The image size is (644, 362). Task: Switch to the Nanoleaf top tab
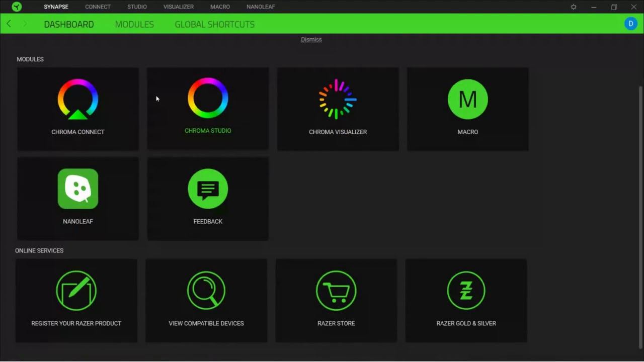point(261,7)
